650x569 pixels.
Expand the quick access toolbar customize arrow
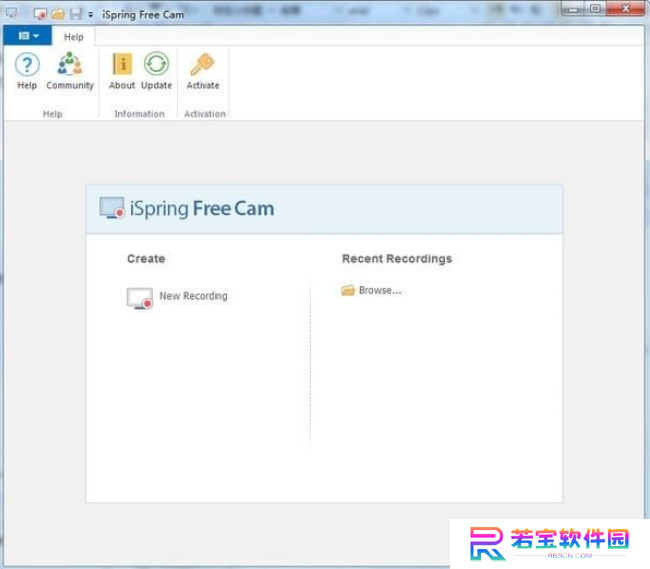coord(90,15)
